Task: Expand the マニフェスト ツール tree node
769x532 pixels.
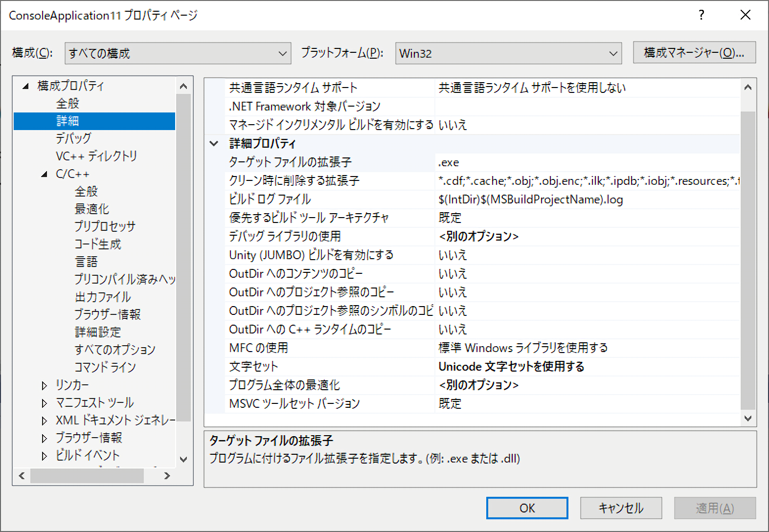Action: tap(45, 403)
